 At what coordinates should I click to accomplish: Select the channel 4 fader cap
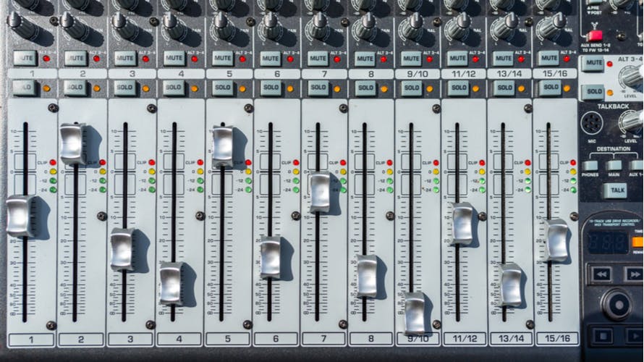pos(171,284)
